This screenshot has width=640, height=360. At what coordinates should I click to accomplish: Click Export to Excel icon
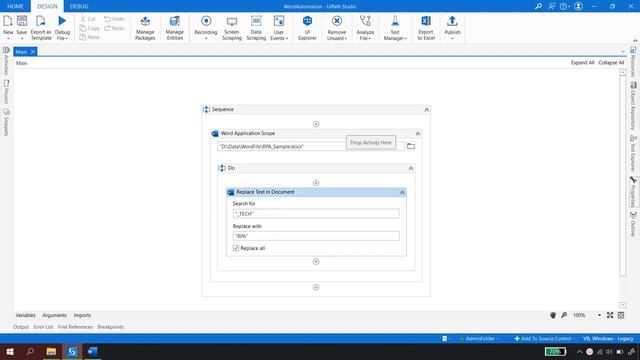pyautogui.click(x=426, y=21)
